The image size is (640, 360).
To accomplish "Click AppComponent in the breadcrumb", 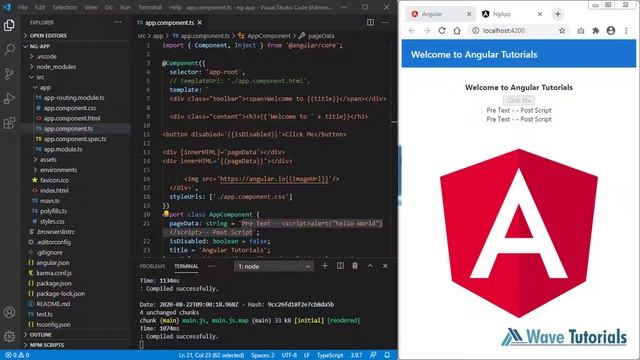I will pos(269,36).
